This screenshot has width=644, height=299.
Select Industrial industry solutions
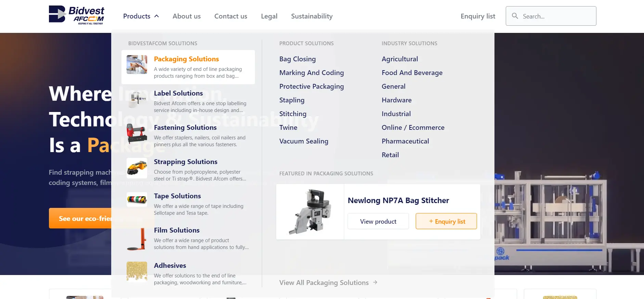[396, 114]
